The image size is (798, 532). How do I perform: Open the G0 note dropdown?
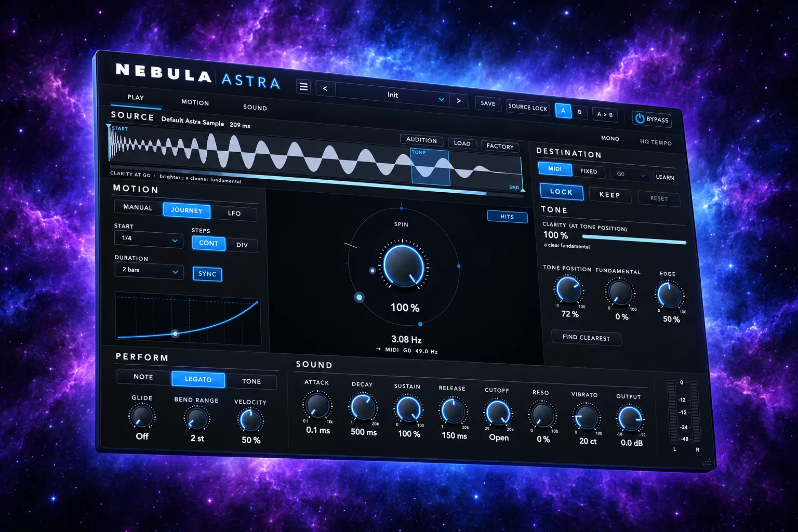click(x=630, y=175)
